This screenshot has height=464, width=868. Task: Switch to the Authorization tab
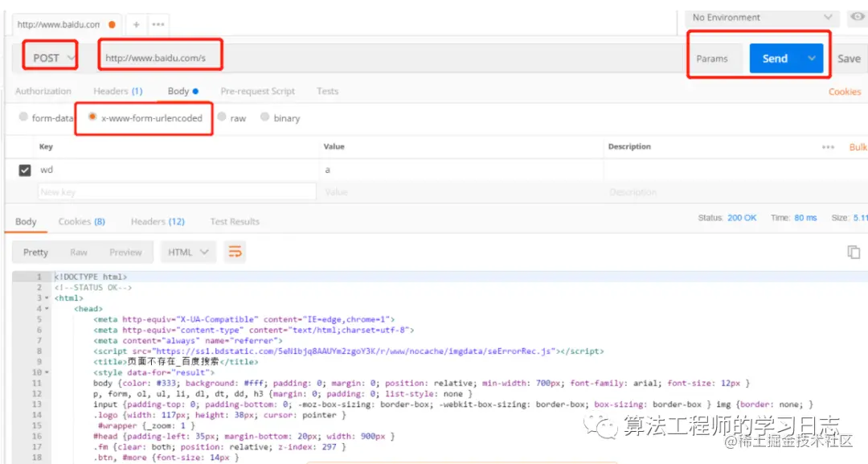click(x=43, y=91)
